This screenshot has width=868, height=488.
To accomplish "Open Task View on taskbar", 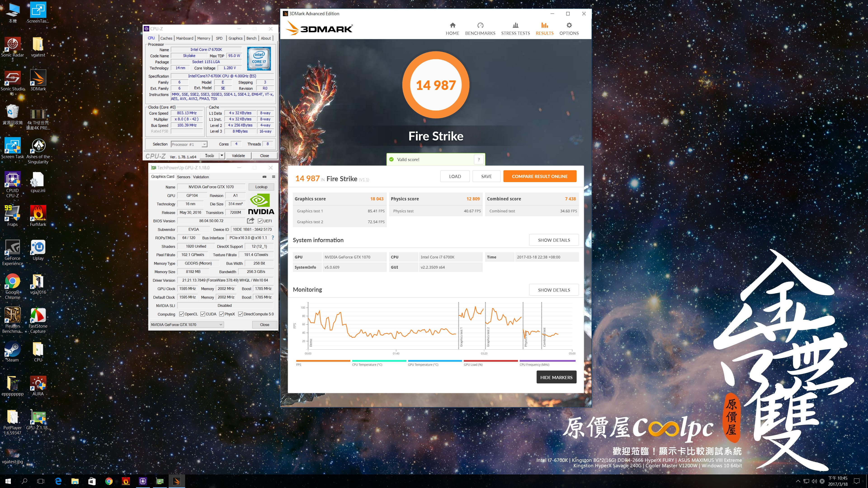I will tap(40, 481).
